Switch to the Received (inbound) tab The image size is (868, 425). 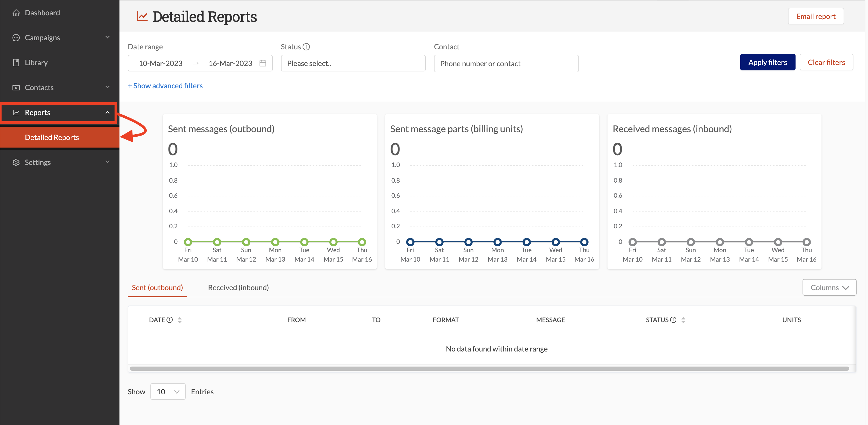(x=238, y=288)
